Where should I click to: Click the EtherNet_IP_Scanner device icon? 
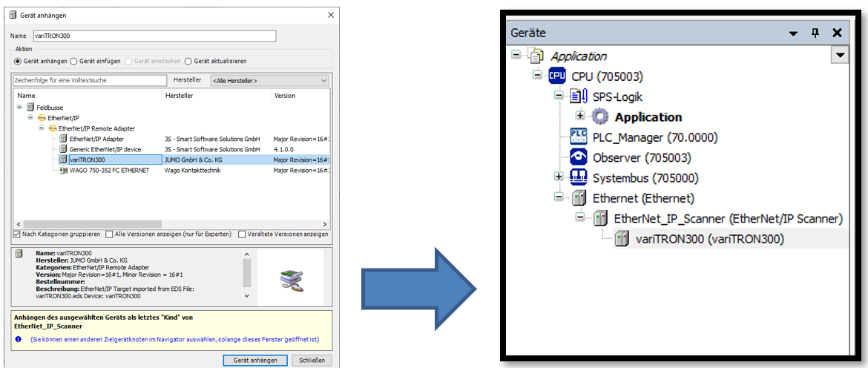[x=599, y=218]
